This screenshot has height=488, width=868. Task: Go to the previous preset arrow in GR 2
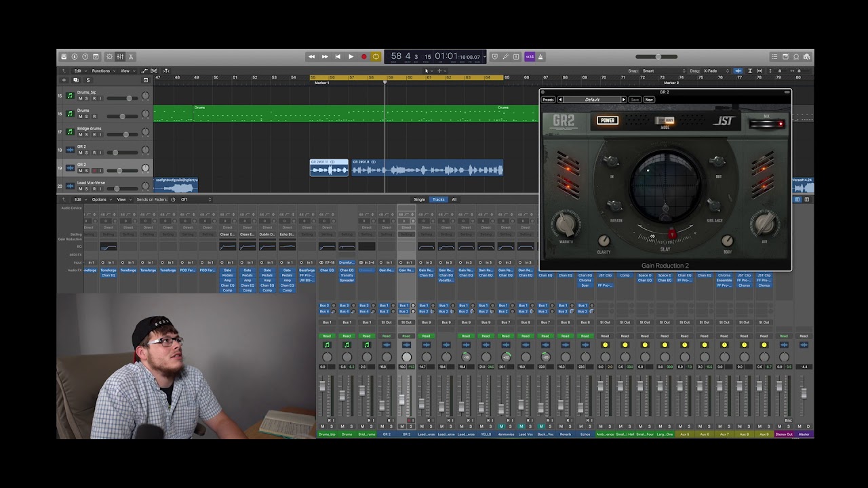click(x=560, y=100)
